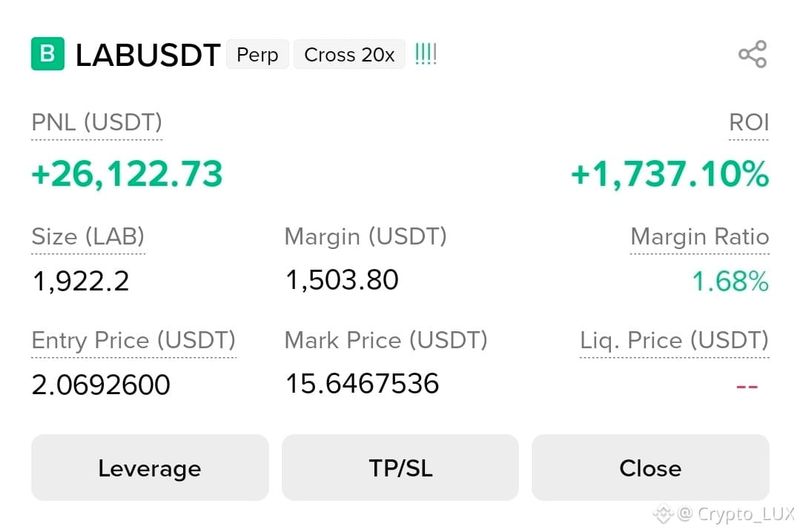
Task: Tap the Margin Ratio label
Action: pos(699,236)
